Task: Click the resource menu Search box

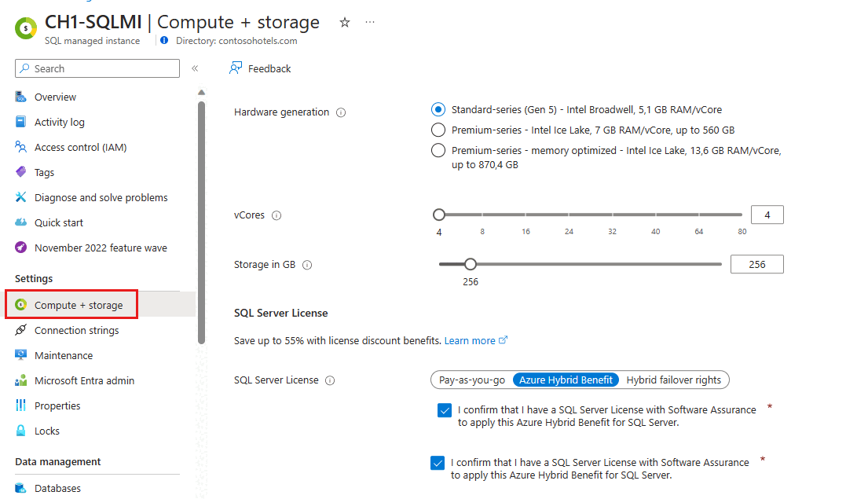Action: 97,68
